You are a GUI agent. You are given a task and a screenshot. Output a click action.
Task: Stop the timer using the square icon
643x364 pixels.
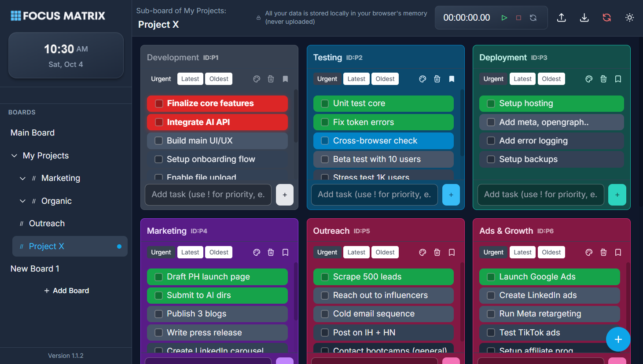point(518,18)
